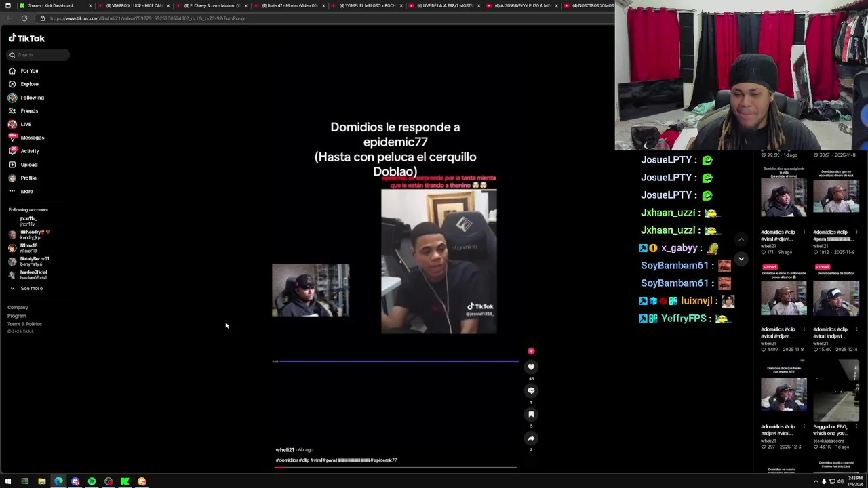Screen dimensions: 868x488
Task: Open the Friends page
Action: tap(29, 110)
